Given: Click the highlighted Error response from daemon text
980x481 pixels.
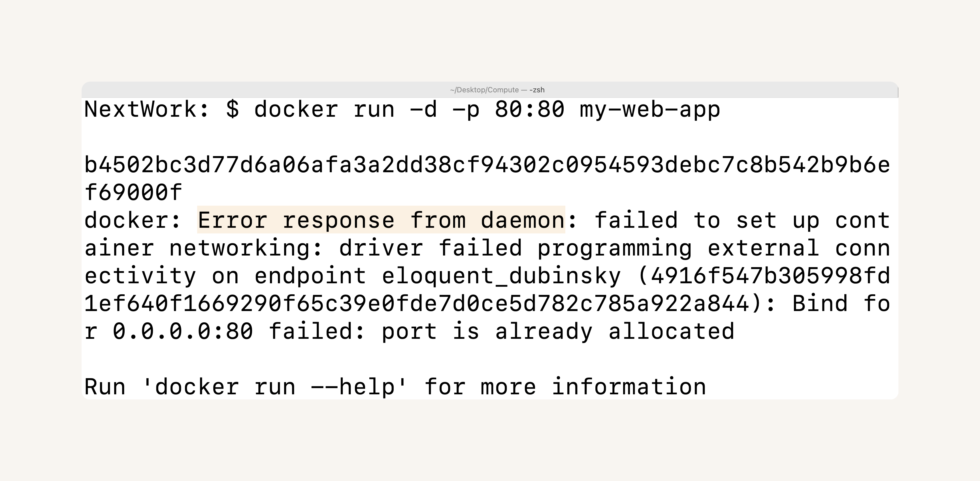Looking at the screenshot, I should 381,220.
